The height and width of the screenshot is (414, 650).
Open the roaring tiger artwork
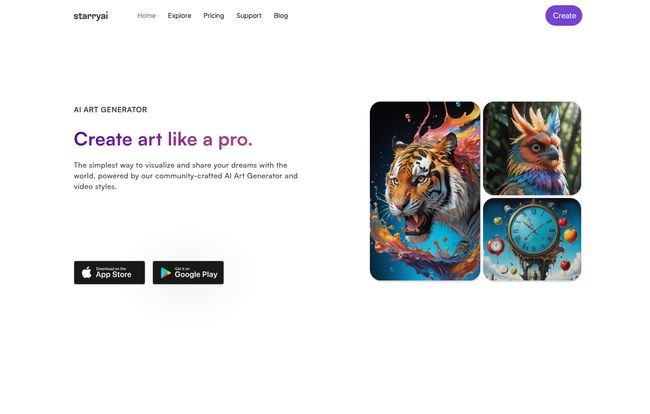coord(425,191)
